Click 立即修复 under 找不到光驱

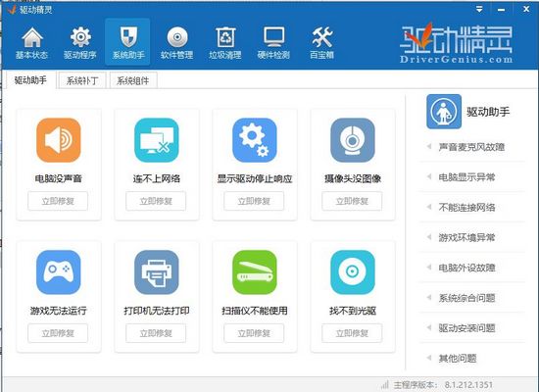pyautogui.click(x=352, y=333)
